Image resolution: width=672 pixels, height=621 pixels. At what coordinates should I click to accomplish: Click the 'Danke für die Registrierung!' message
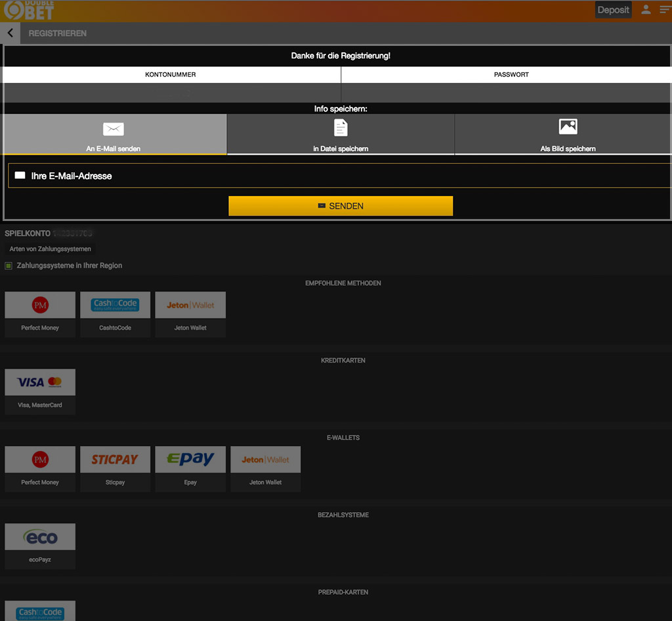[341, 56]
